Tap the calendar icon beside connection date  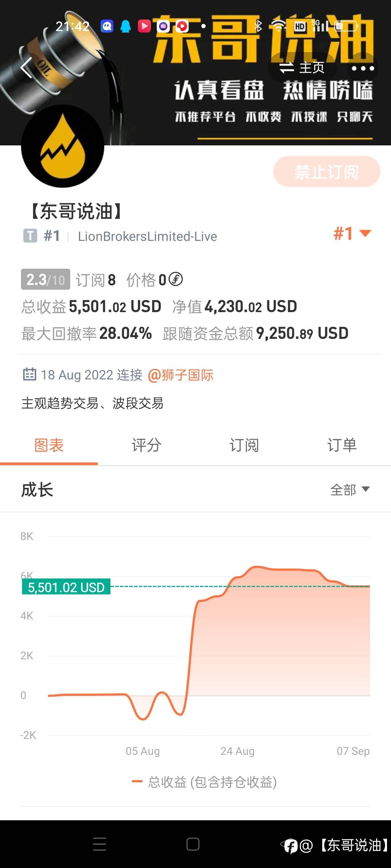pos(29,374)
